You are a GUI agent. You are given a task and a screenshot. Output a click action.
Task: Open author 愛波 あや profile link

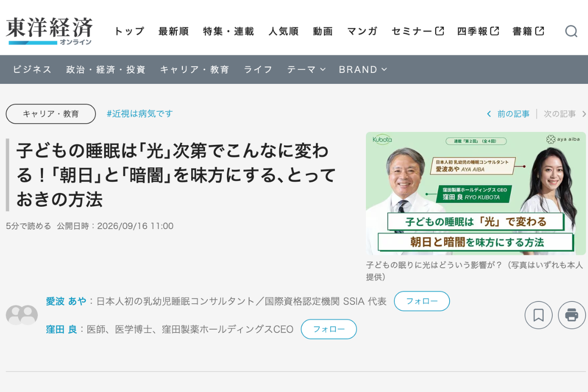tap(66, 301)
